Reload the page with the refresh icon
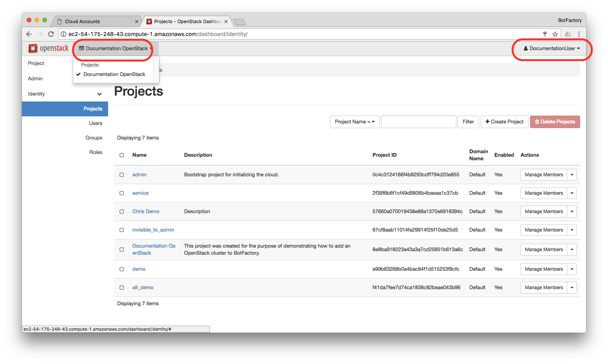The width and height of the screenshot is (608, 364). pos(51,34)
